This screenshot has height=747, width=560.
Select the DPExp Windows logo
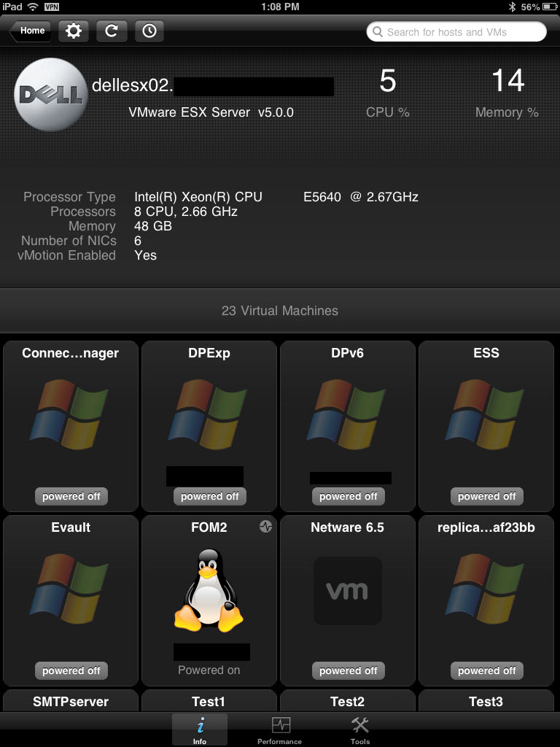point(209,416)
